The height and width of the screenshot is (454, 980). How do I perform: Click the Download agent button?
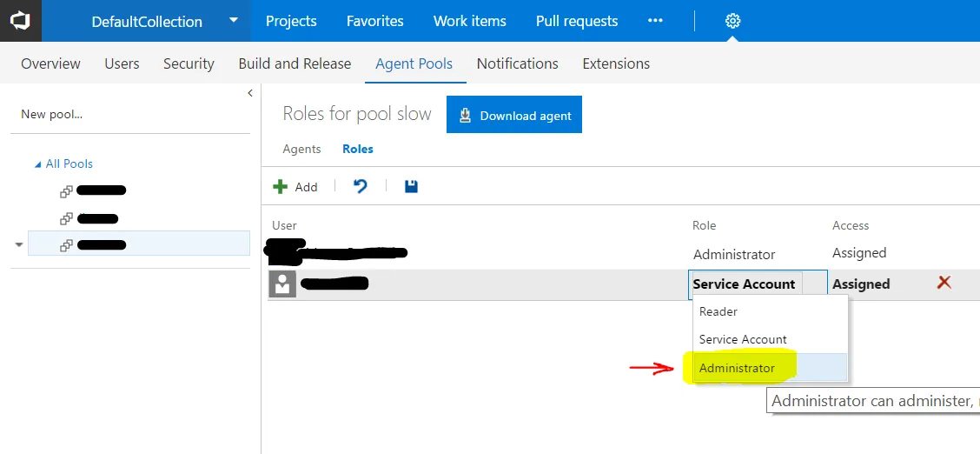[514, 115]
